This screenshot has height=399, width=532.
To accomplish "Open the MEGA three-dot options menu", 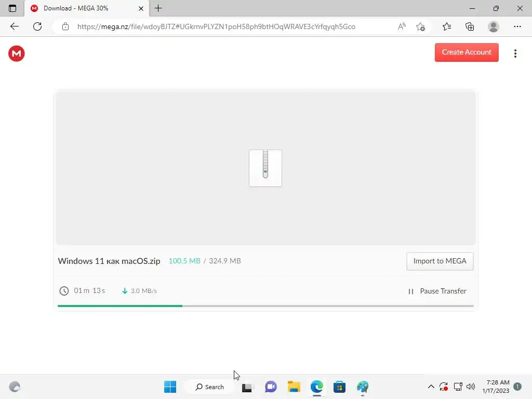I will (515, 54).
